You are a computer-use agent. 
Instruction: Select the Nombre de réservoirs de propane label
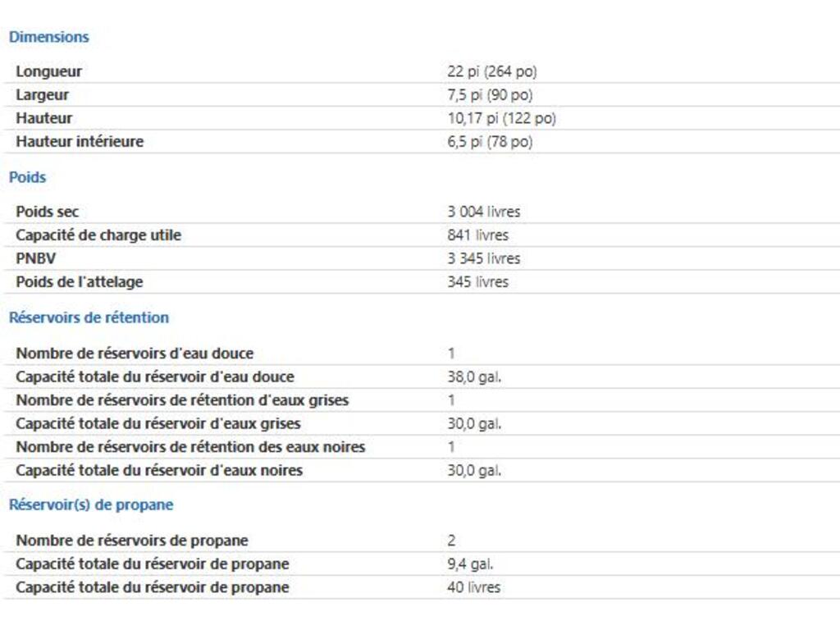tap(132, 541)
